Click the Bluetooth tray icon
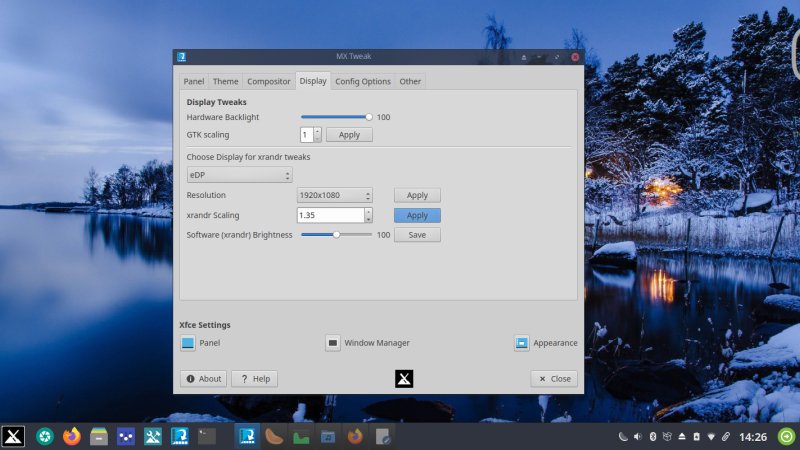This screenshot has width=800, height=450. click(x=652, y=437)
